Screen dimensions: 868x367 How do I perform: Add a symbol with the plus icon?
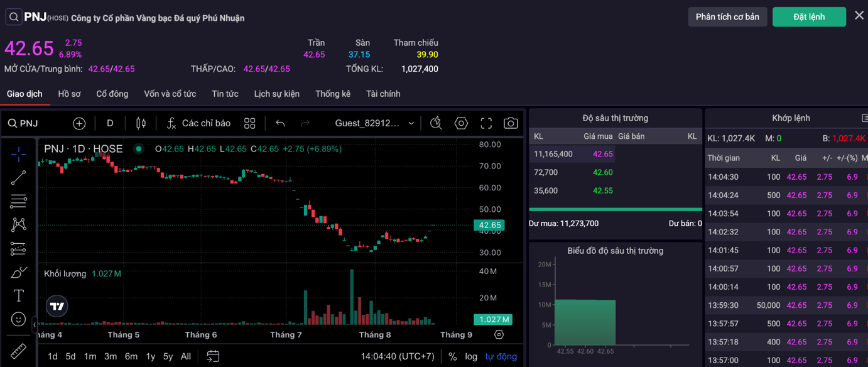(79, 123)
